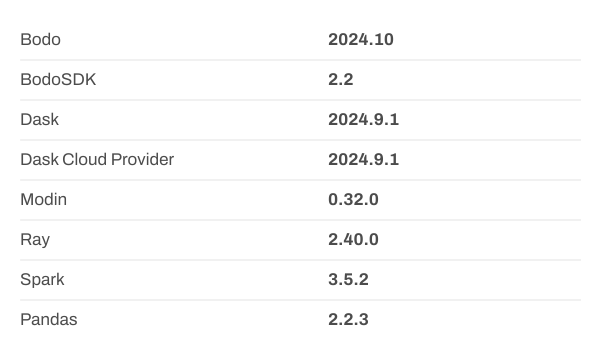Click the divider line above the Pandas row

[300, 300]
